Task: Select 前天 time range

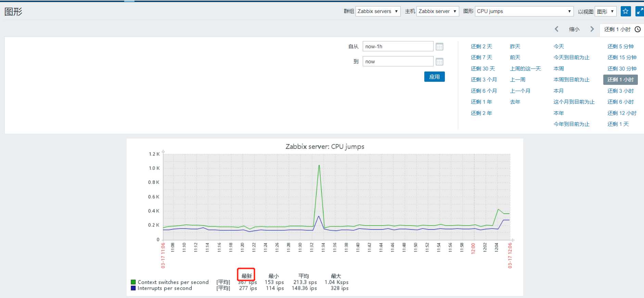Action: click(x=515, y=57)
